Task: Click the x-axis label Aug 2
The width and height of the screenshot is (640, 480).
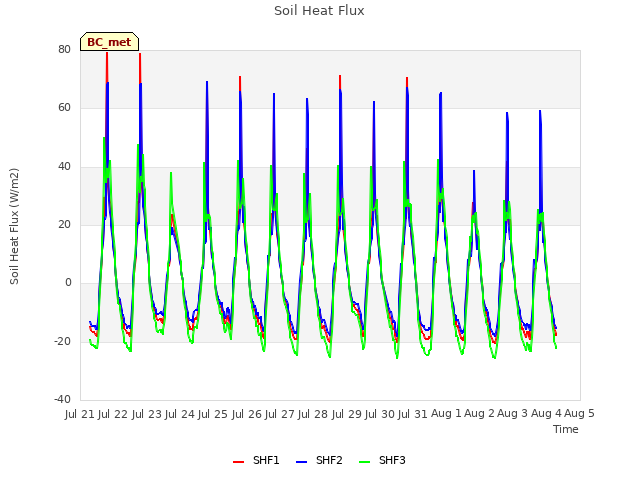Action: click(480, 414)
